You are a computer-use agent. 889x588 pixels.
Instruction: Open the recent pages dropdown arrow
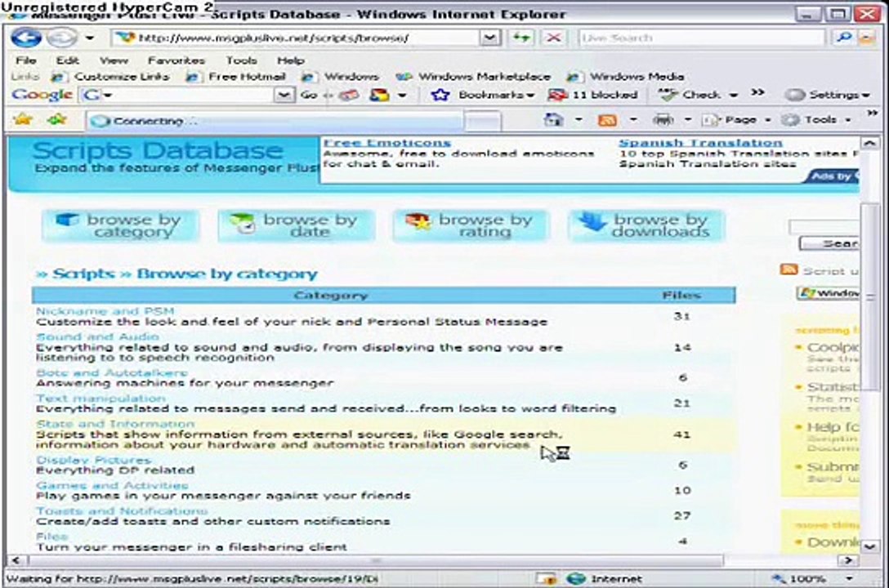[x=90, y=38]
